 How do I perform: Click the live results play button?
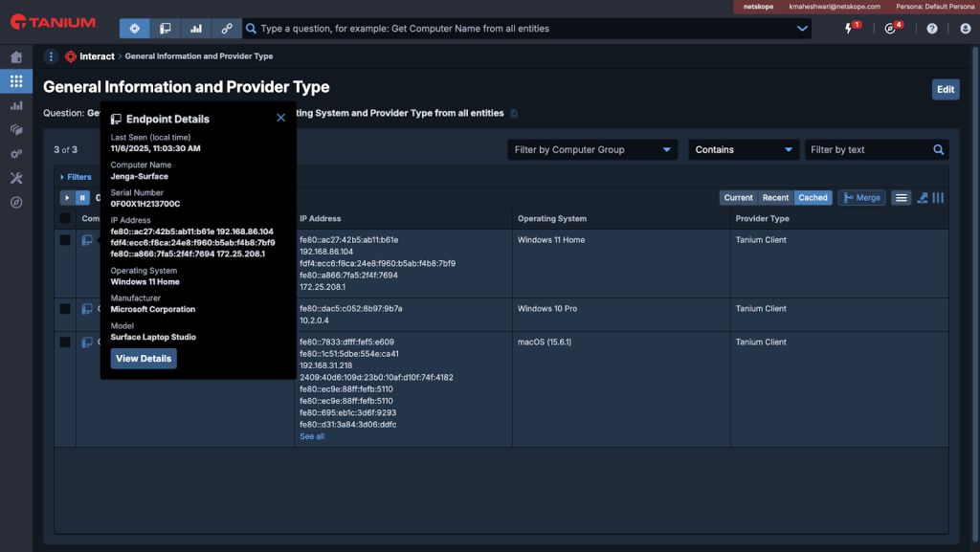[68, 198]
